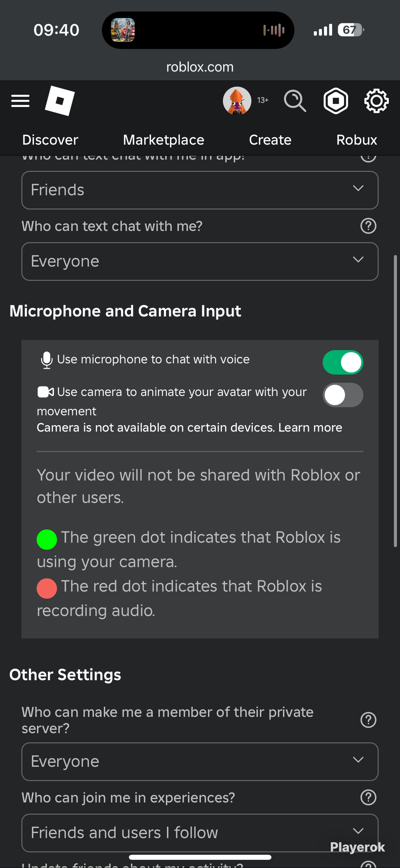Expand 'Friends and users I follow' dropdown
The width and height of the screenshot is (400, 868).
[200, 833]
